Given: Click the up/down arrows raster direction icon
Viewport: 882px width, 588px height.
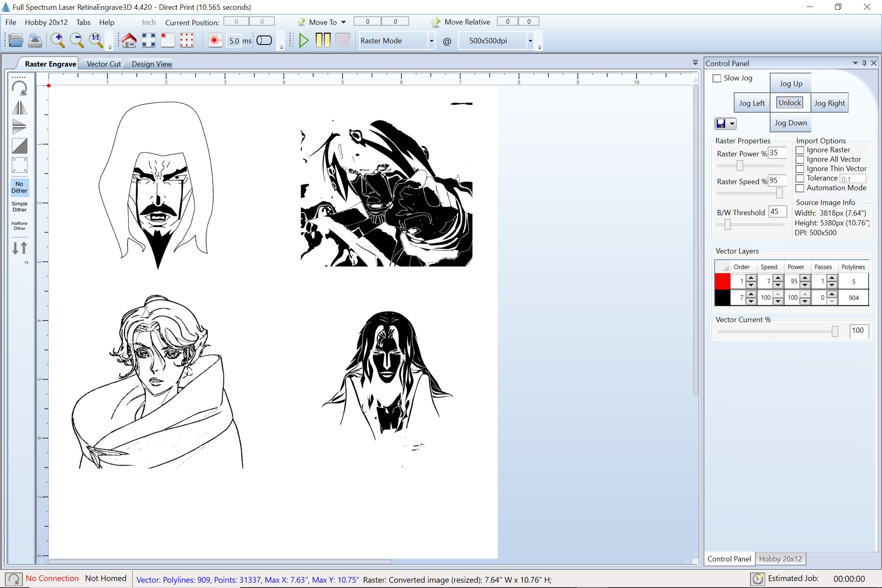Looking at the screenshot, I should click(x=20, y=248).
